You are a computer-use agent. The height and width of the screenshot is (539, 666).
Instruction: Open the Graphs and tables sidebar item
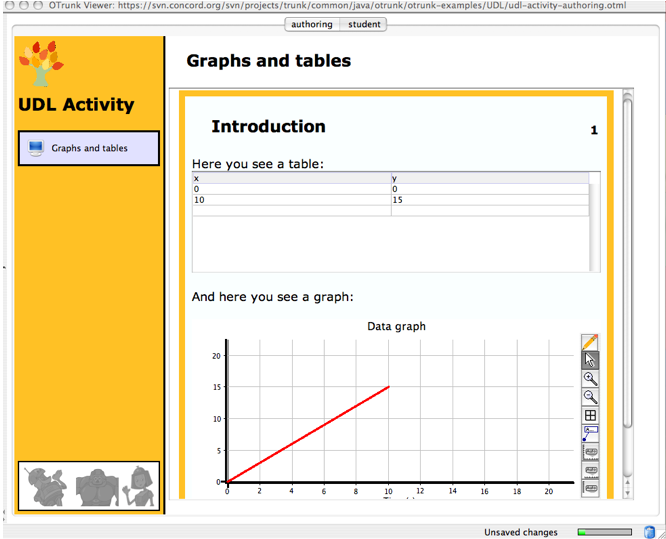coord(89,148)
